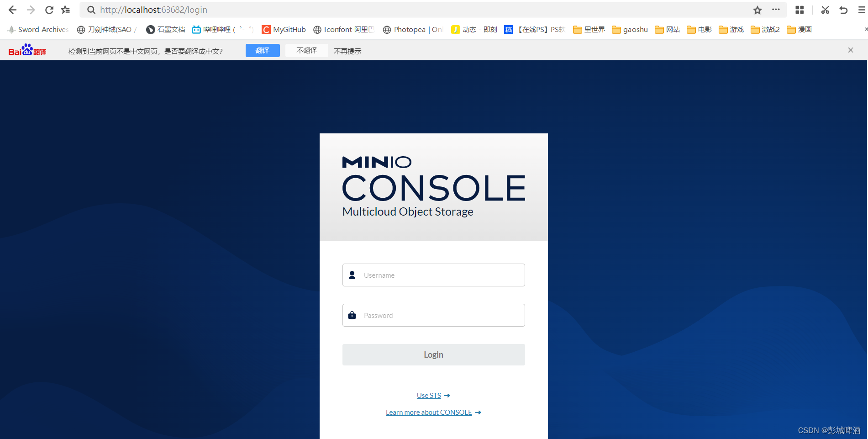Bookmark this page with the star icon
The height and width of the screenshot is (439, 868).
758,10
